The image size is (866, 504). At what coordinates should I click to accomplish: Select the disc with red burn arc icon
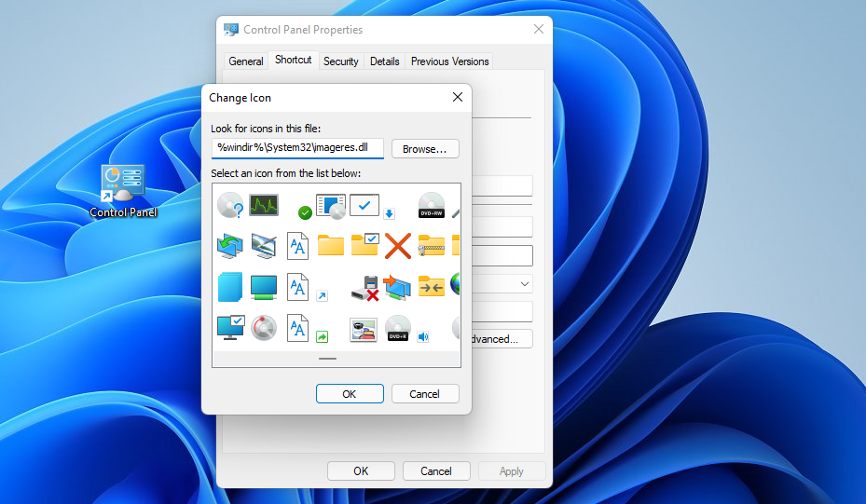[264, 328]
